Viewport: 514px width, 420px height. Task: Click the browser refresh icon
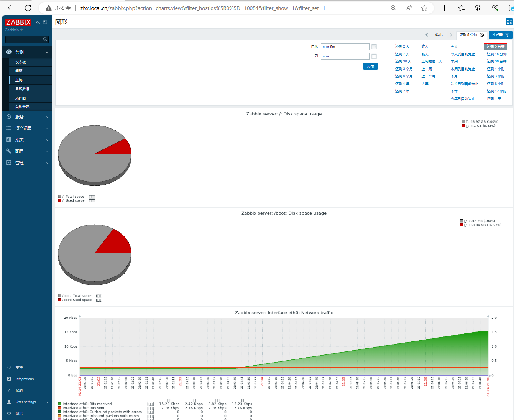point(28,8)
